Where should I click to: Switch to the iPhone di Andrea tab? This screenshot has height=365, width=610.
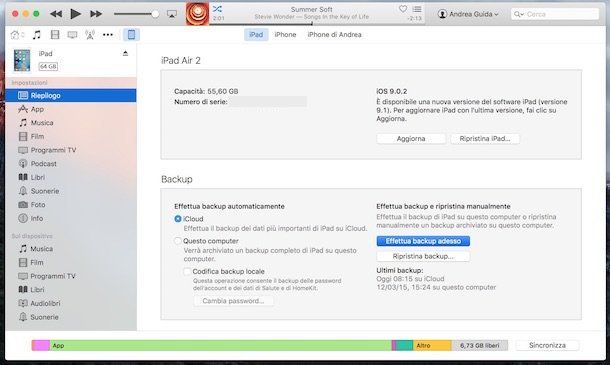tap(334, 35)
